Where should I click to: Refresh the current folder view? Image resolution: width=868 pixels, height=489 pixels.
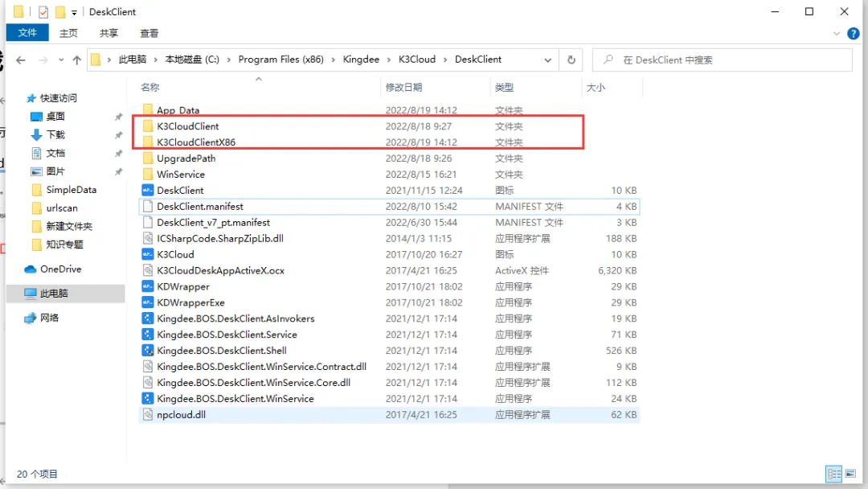click(571, 60)
